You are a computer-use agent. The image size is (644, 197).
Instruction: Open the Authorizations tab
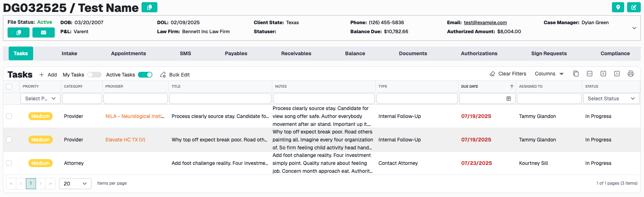pos(479,53)
